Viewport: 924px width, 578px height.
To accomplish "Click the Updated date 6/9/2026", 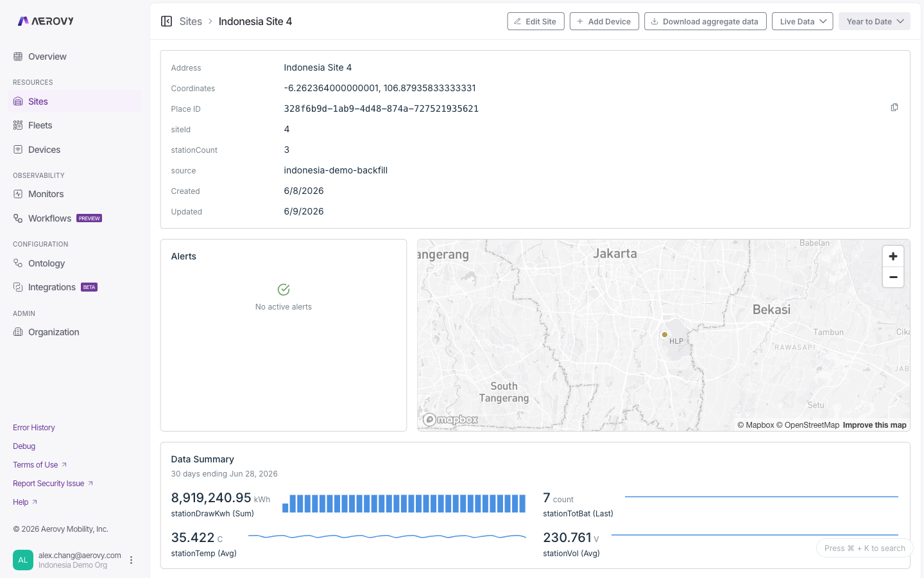I will pyautogui.click(x=304, y=211).
